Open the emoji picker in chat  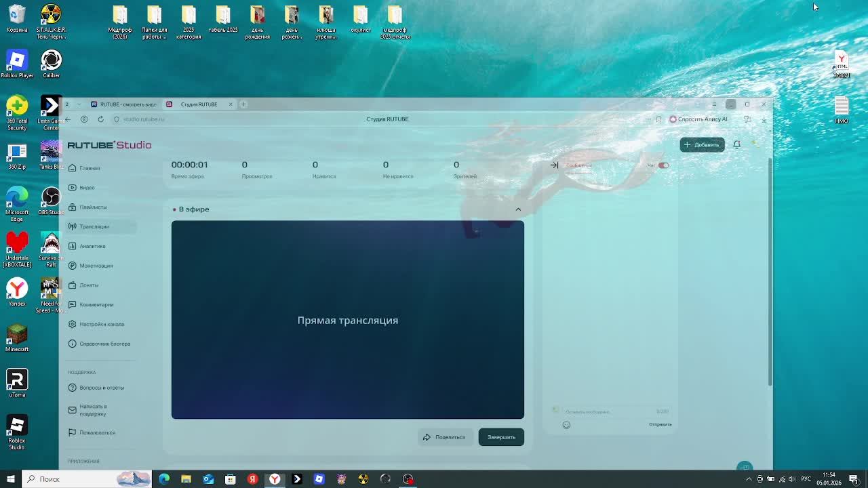click(566, 425)
